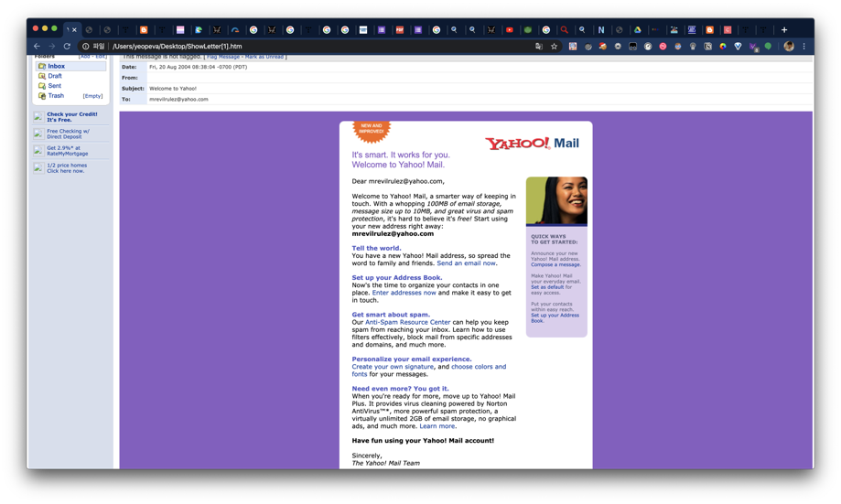Click the Flag Message link

(223, 57)
